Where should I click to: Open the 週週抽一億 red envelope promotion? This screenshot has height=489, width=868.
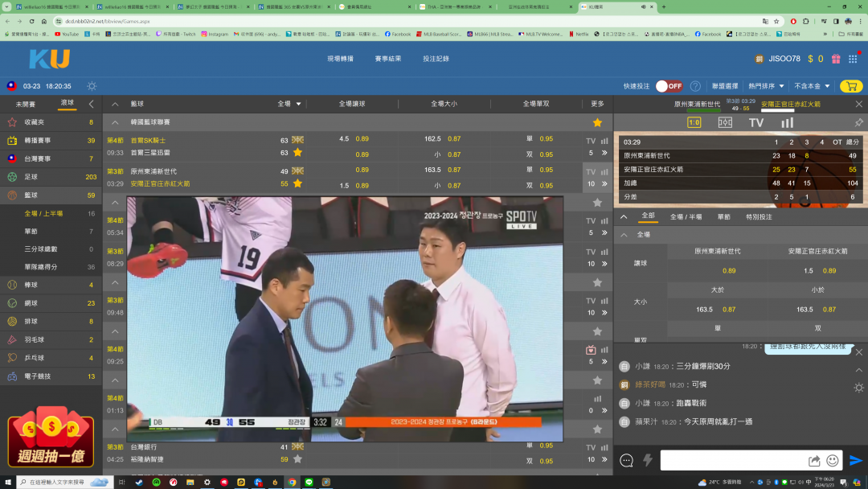point(51,438)
